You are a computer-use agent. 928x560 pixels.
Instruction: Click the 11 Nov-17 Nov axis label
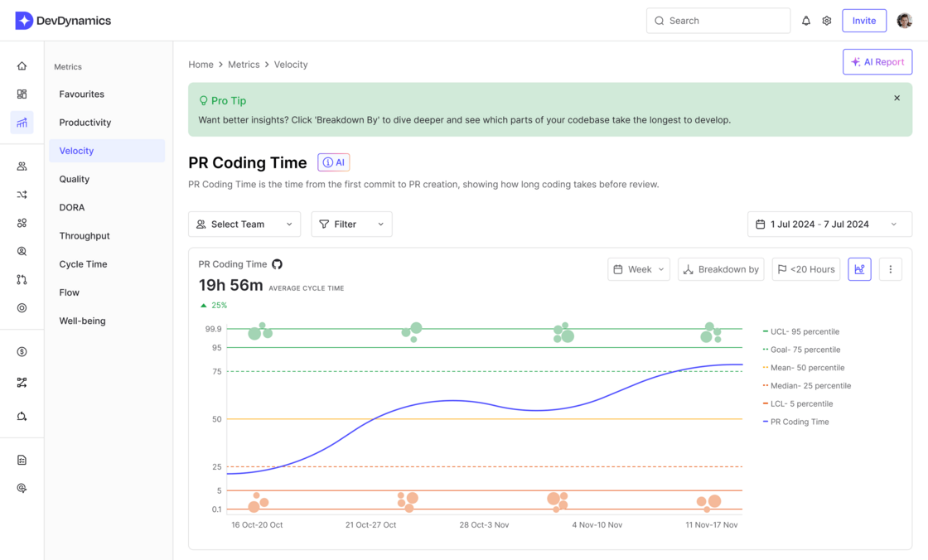712,525
